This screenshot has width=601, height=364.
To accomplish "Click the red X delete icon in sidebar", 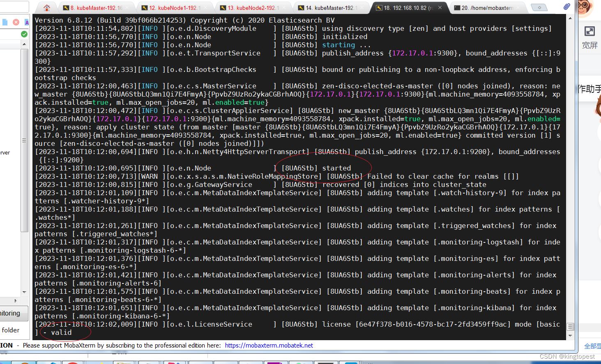I will 16,22.
